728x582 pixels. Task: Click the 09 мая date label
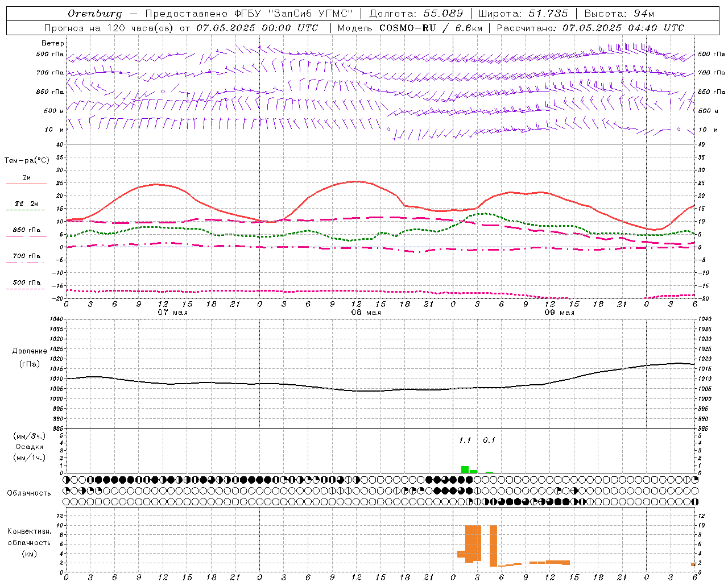[559, 313]
